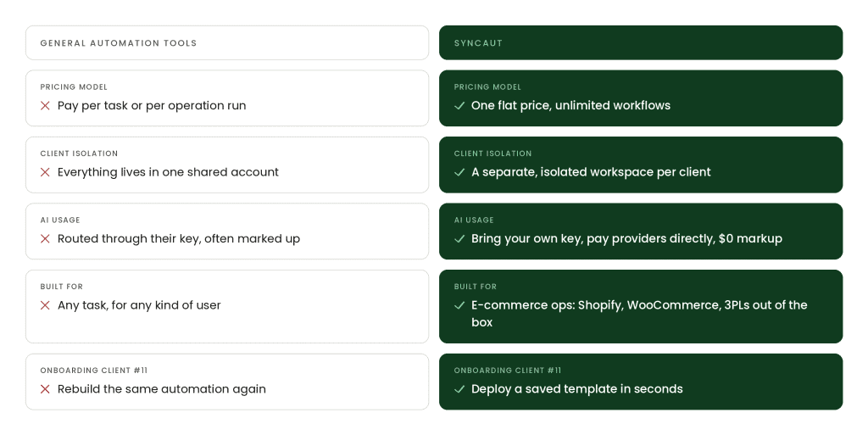This screenshot has height=435, width=868.
Task: Click the AI Usage label in the green card
Action: click(474, 220)
